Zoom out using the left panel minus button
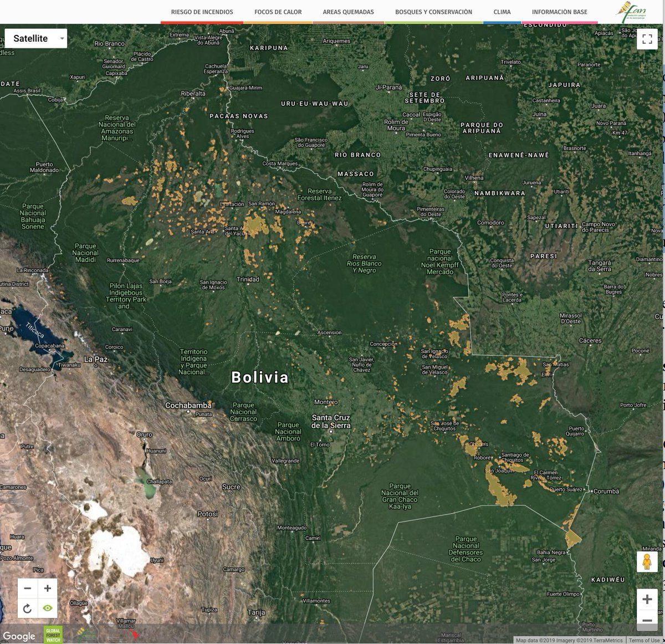This screenshot has height=644, width=665. coord(27,588)
